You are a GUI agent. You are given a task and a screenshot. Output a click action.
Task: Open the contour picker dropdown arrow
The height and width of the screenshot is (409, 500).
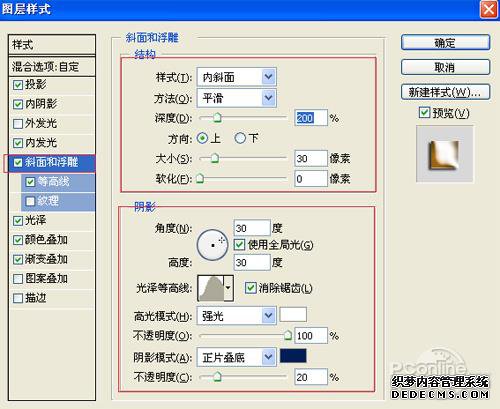(x=228, y=288)
